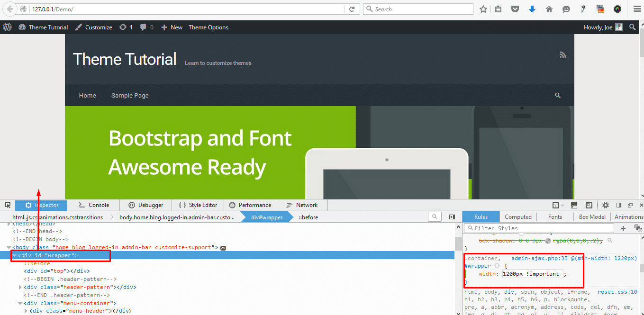Open the Howdy, Joe account menu
The image size is (644, 315).
603,27
